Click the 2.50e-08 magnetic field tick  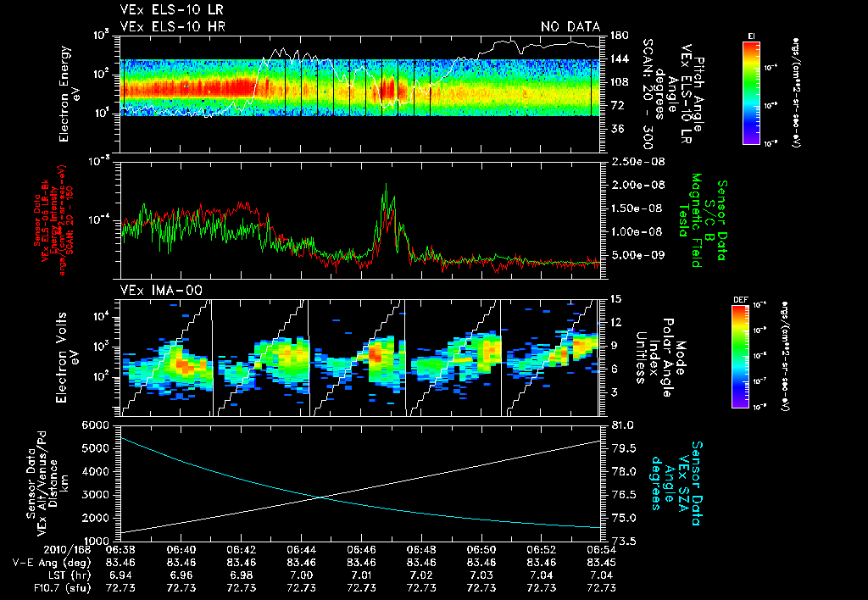point(637,162)
